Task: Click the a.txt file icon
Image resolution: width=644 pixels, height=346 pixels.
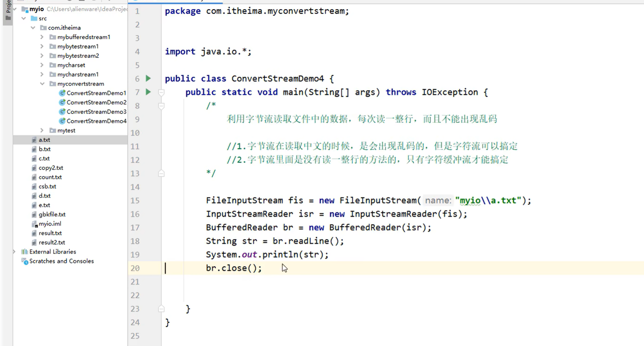Action: (x=34, y=140)
